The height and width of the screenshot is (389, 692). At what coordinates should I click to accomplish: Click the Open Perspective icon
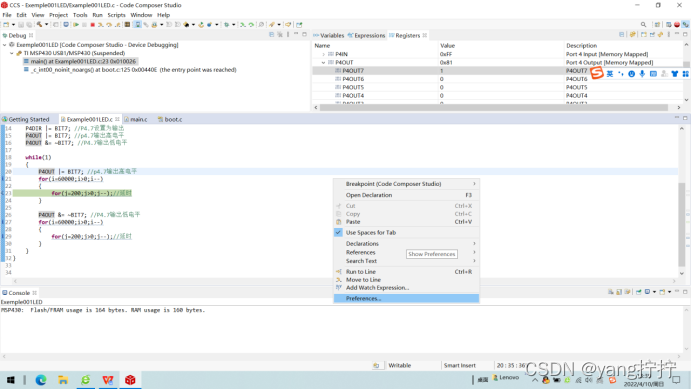(657, 25)
